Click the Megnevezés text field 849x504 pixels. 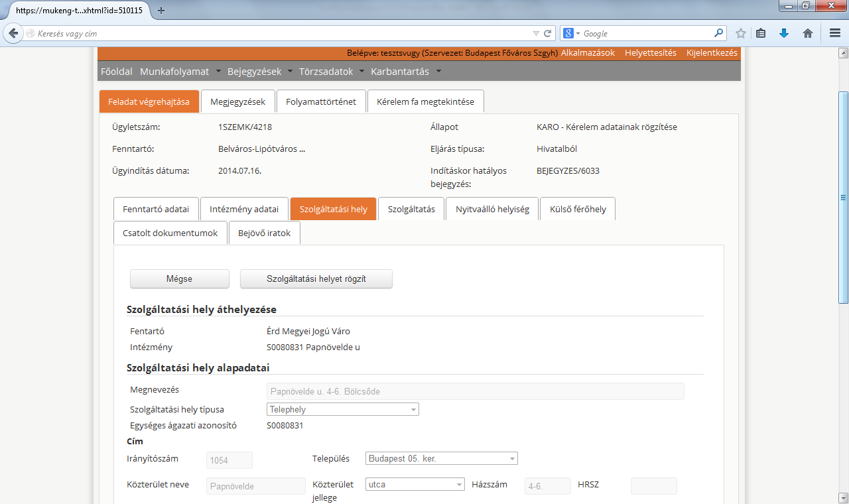[475, 391]
